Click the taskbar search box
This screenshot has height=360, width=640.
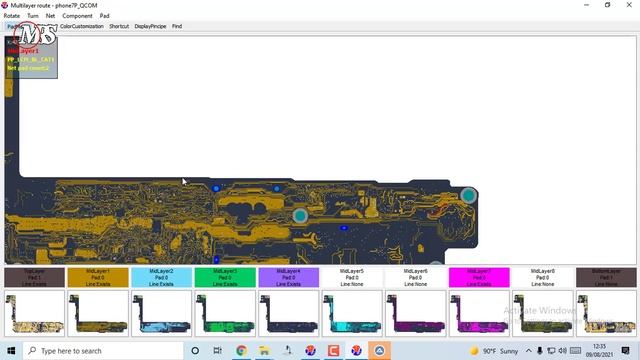103,351
